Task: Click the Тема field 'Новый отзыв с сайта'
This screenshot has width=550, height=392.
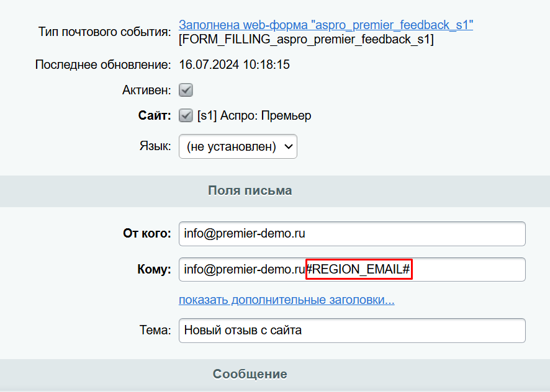Action: point(352,331)
